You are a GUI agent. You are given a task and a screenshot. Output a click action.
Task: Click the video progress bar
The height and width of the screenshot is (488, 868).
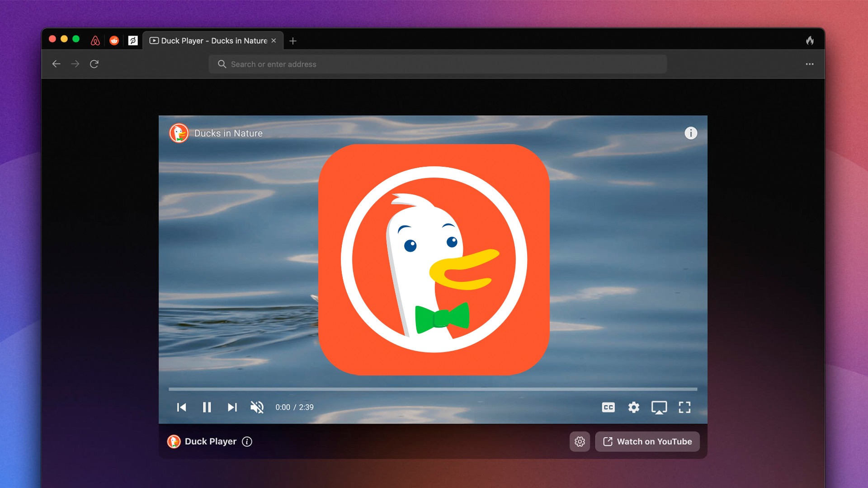(x=433, y=389)
